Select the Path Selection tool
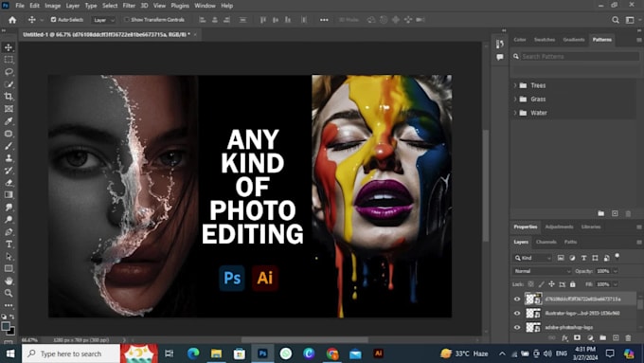The height and width of the screenshot is (363, 644). point(9,257)
